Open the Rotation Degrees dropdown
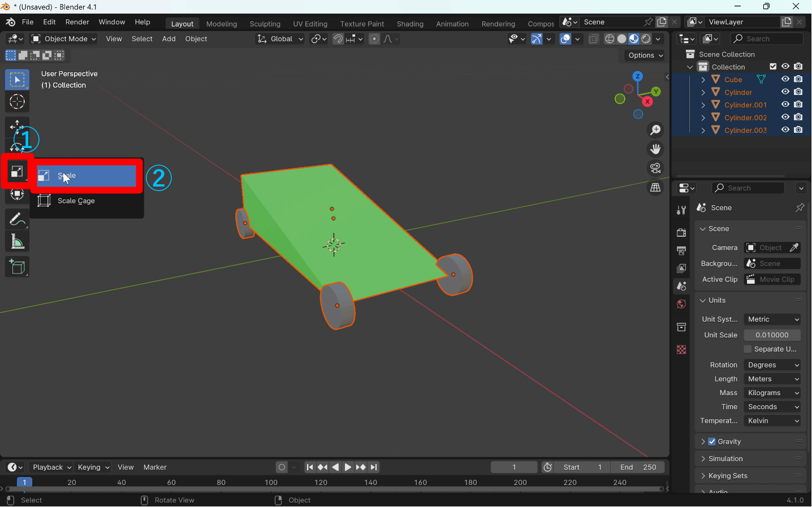 [x=772, y=365]
